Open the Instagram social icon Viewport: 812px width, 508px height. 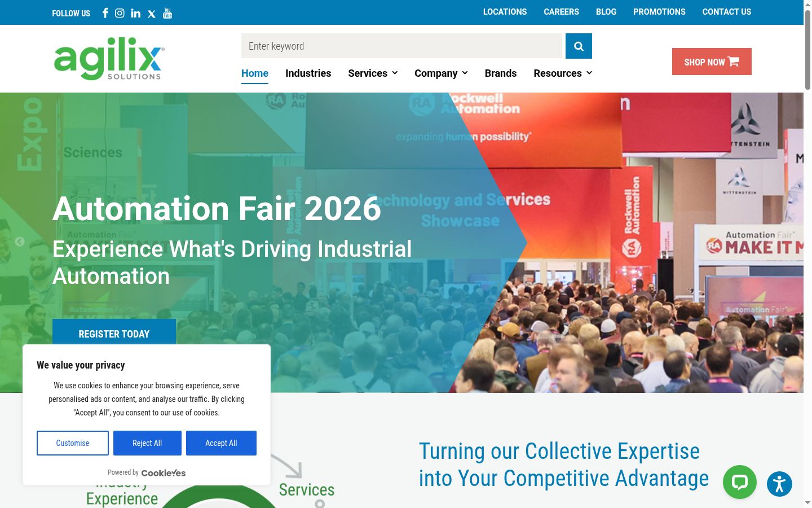click(x=120, y=13)
